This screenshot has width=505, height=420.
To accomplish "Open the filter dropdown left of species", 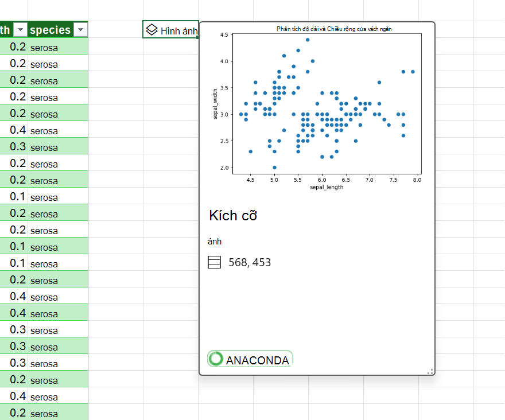I will [20, 30].
